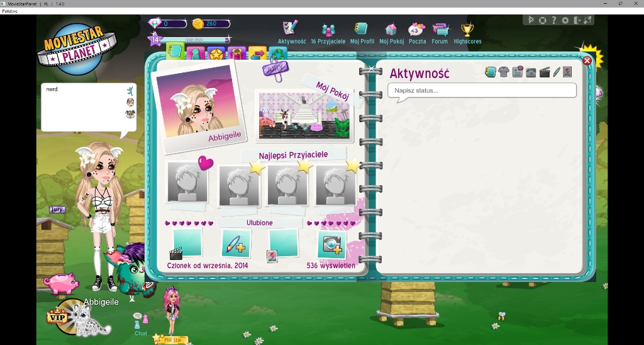
Task: Go to Mój Pokój house icon
Action: click(391, 29)
